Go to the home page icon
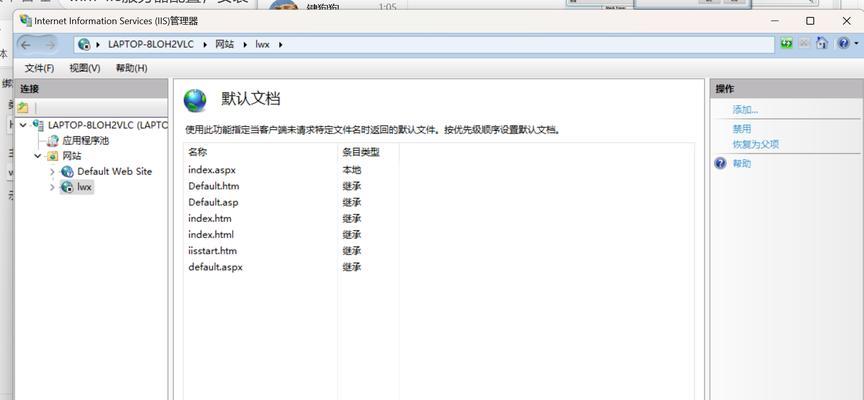864x400 pixels. 822,43
